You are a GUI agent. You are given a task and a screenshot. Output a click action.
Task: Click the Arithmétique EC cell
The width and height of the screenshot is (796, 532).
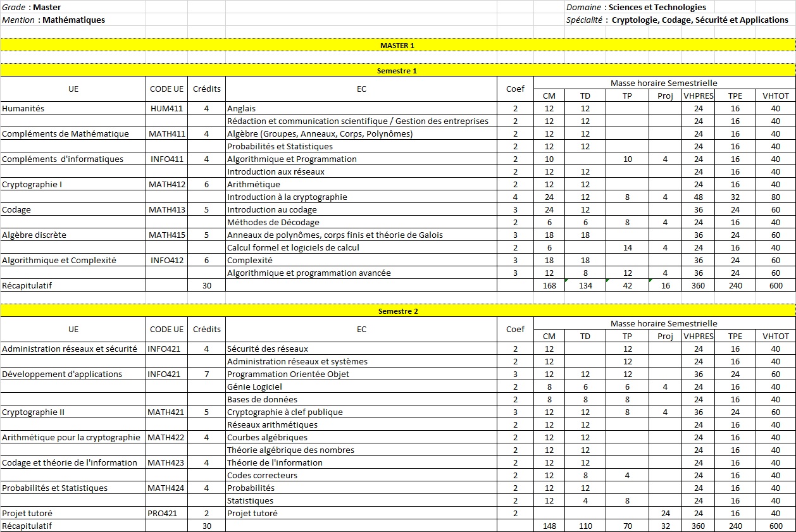(x=361, y=184)
